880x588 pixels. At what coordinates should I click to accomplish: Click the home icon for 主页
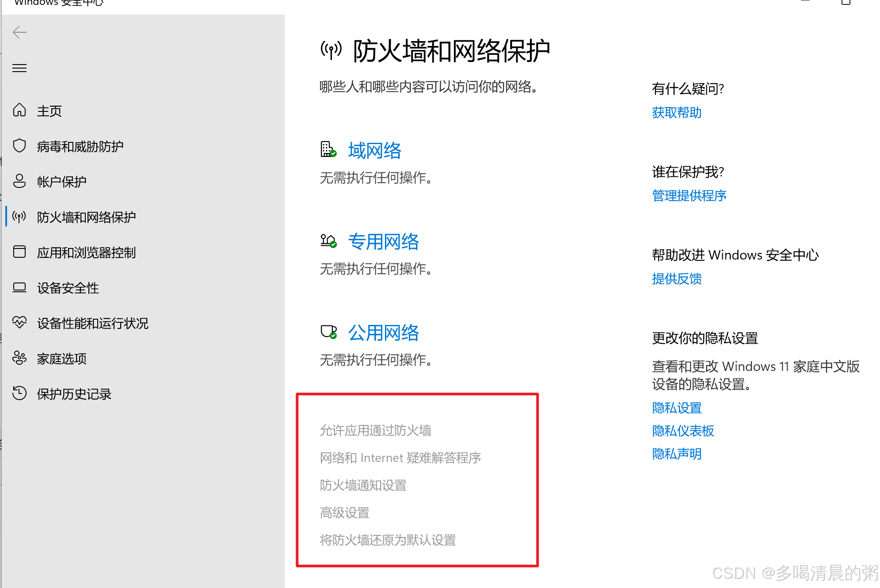pos(19,110)
